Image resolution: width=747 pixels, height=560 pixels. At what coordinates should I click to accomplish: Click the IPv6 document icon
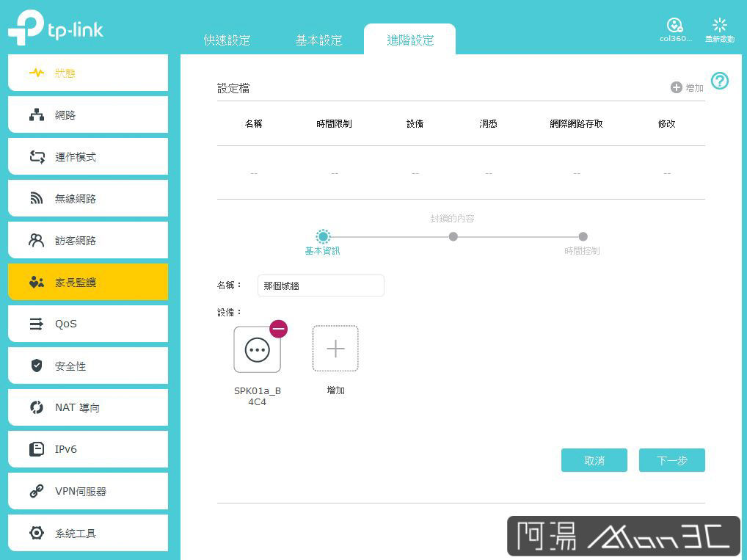click(x=37, y=449)
